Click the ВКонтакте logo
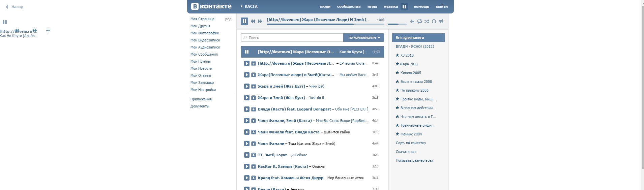The image size is (644, 190). coord(211,6)
